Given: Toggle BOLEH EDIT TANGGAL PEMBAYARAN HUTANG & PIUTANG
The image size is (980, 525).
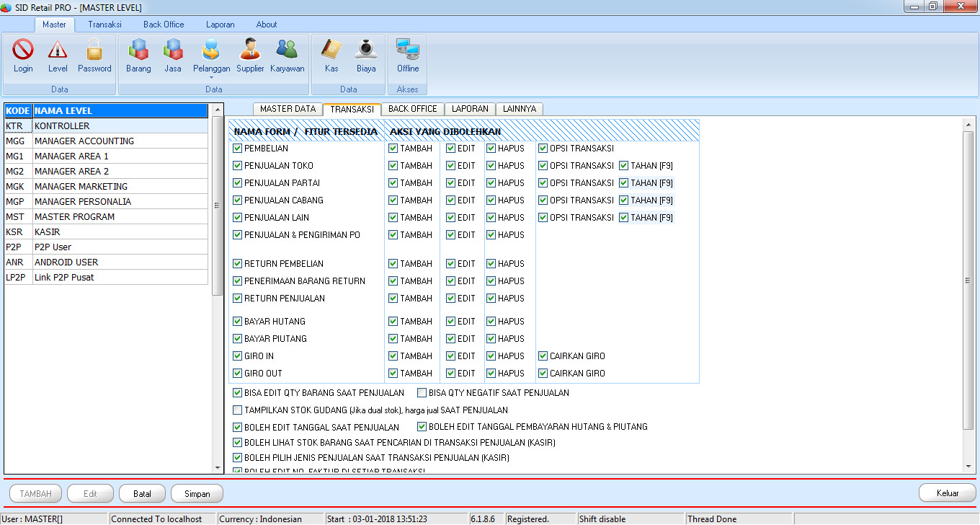Looking at the screenshot, I should click(422, 427).
